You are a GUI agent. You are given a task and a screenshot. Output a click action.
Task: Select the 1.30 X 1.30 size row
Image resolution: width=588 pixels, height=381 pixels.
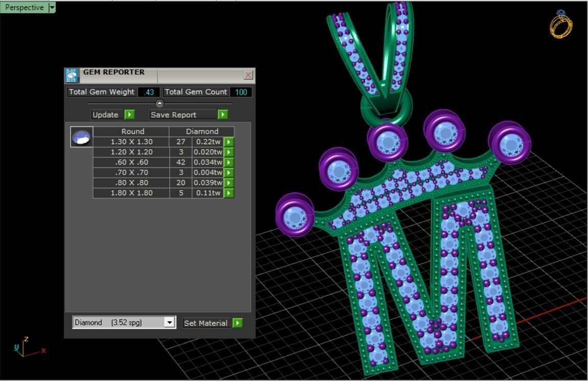pos(131,142)
